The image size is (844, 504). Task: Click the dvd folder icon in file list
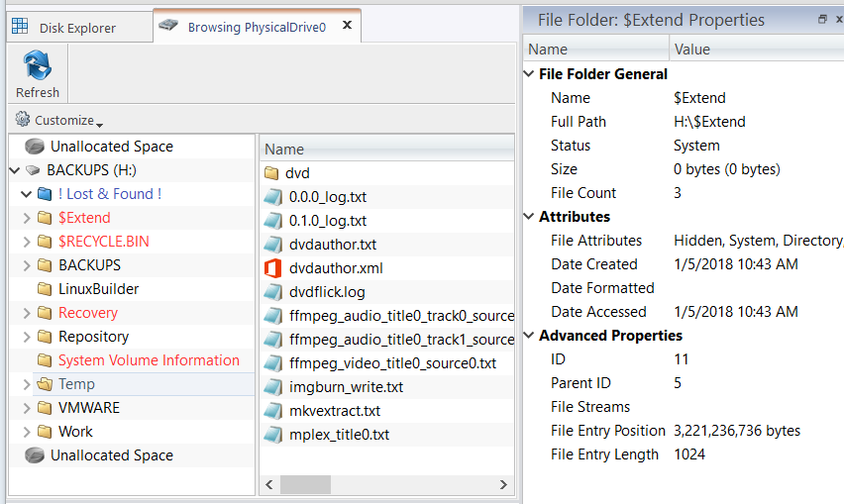[273, 173]
